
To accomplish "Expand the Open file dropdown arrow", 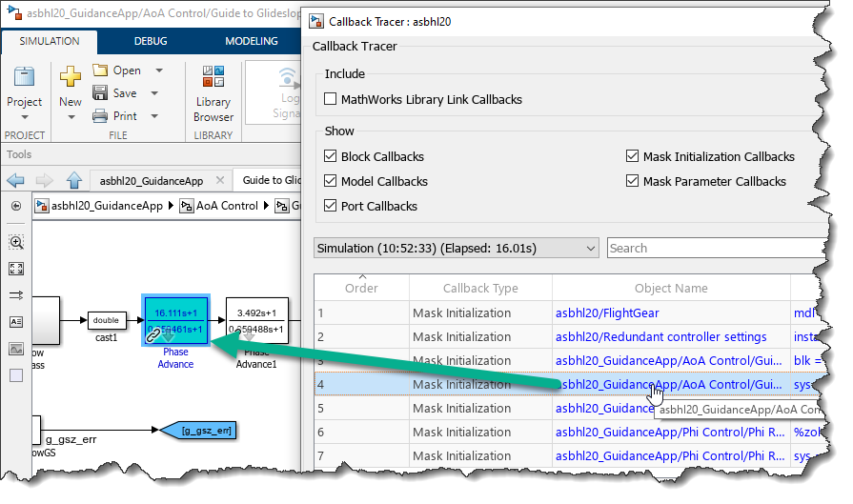I will tap(158, 71).
